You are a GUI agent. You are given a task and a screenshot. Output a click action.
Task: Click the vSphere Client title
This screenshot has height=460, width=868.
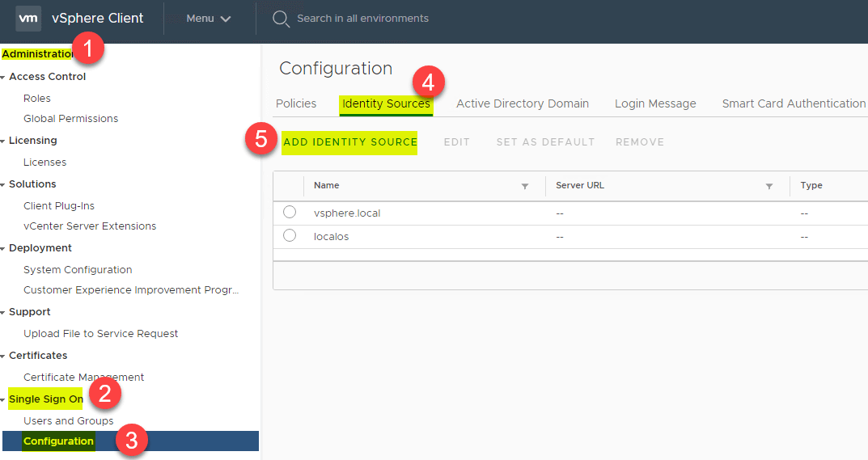[97, 19]
